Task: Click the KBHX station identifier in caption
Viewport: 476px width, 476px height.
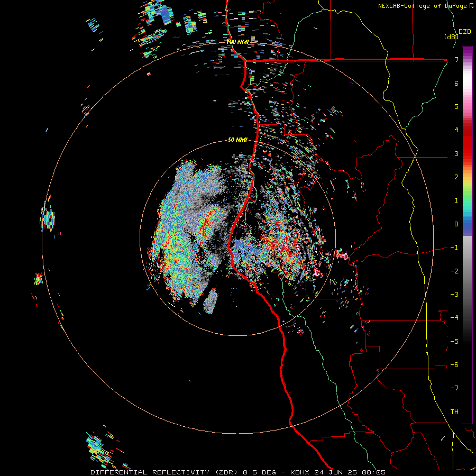Action: [x=300, y=472]
